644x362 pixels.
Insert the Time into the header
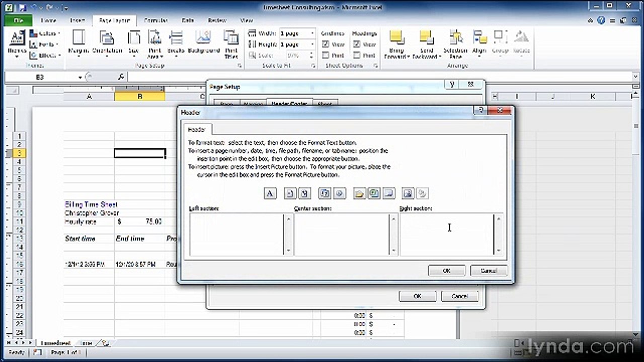click(x=339, y=194)
